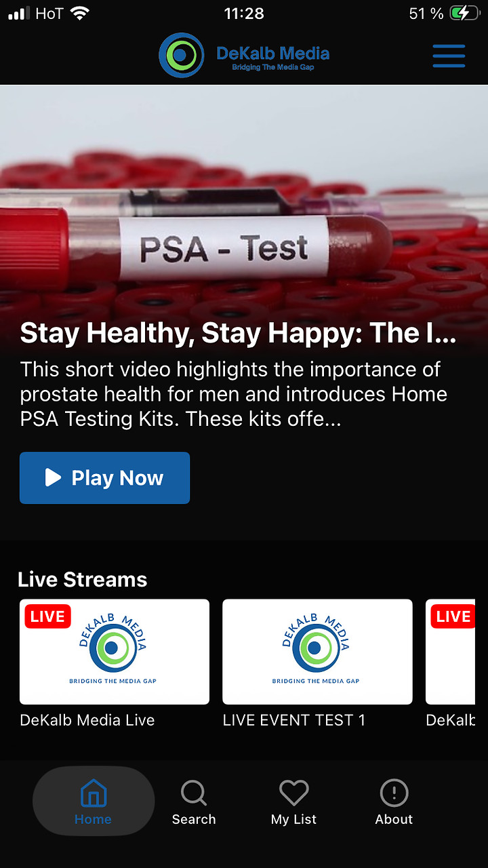Tap the Live Streams section heading

pos(83,579)
